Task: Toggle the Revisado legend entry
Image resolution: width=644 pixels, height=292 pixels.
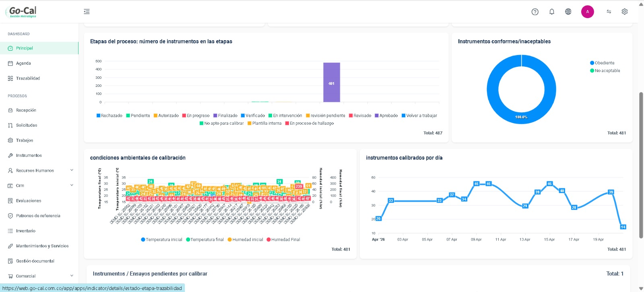Action: tap(360, 116)
